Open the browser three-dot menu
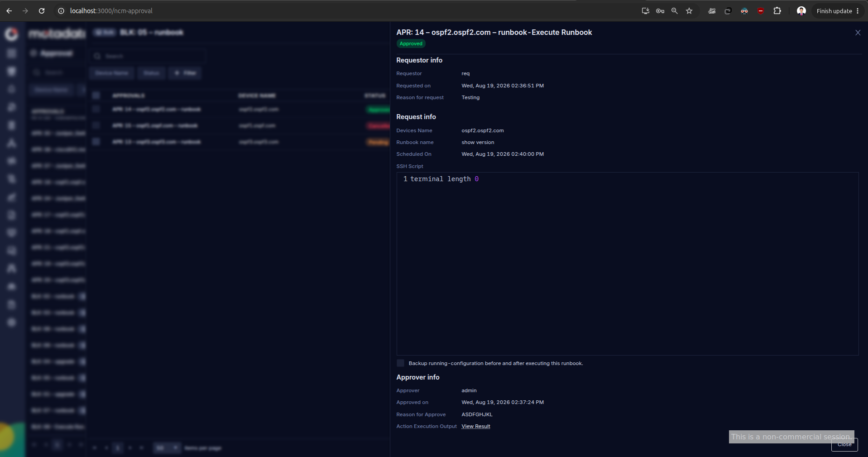 click(x=858, y=11)
